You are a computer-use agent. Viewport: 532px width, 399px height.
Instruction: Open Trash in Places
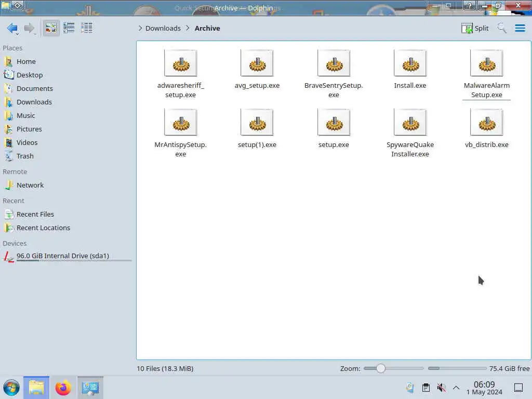coord(67,156)
